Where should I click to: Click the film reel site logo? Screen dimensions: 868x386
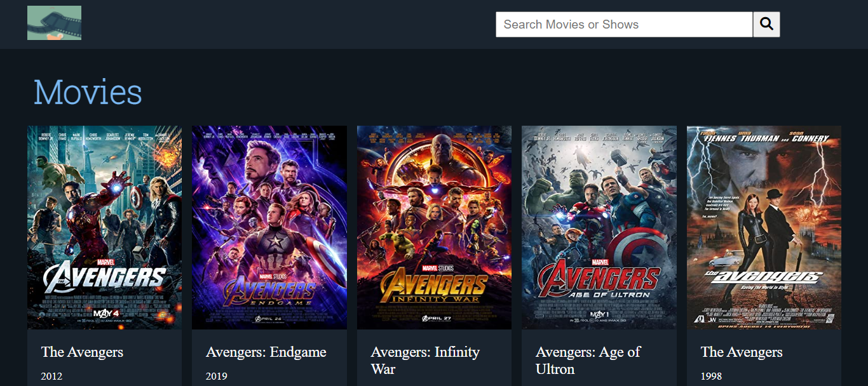[x=54, y=23]
